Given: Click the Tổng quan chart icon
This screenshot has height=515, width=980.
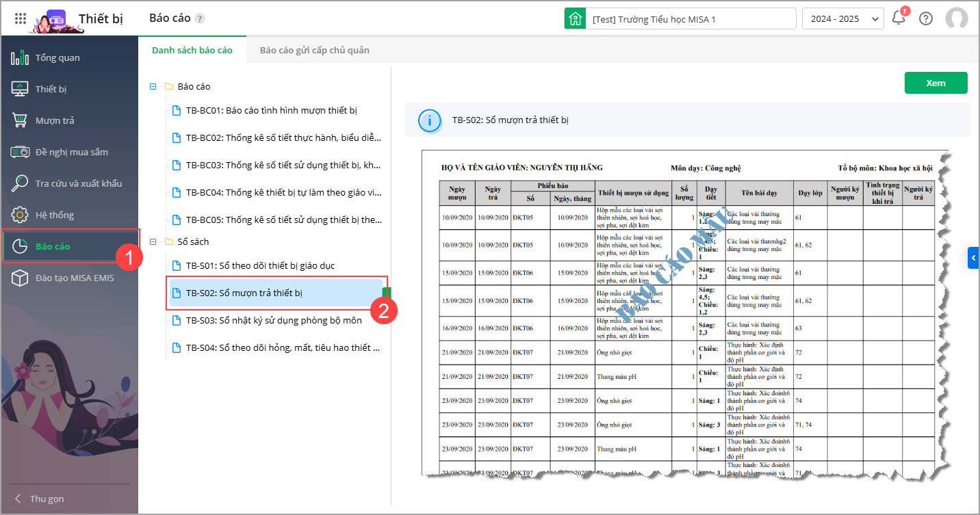Looking at the screenshot, I should (x=20, y=57).
